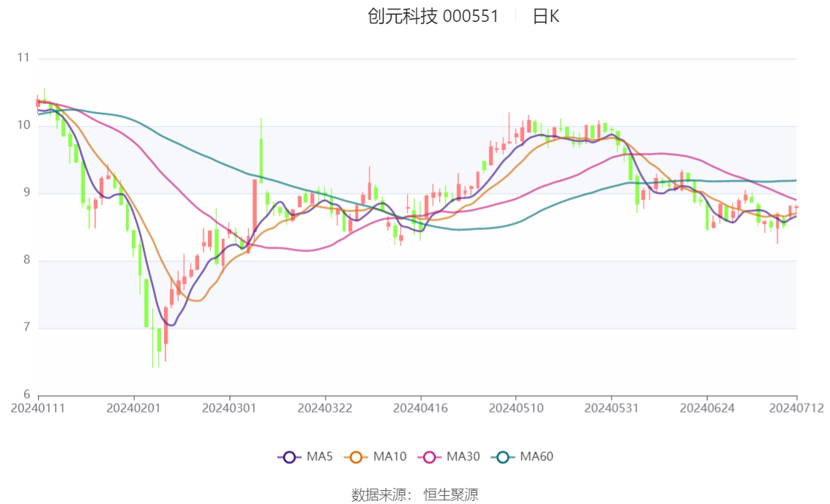This screenshot has width=830, height=504.
Task: Click the data source text 数据来源：恒生聚源
Action: 415,495
